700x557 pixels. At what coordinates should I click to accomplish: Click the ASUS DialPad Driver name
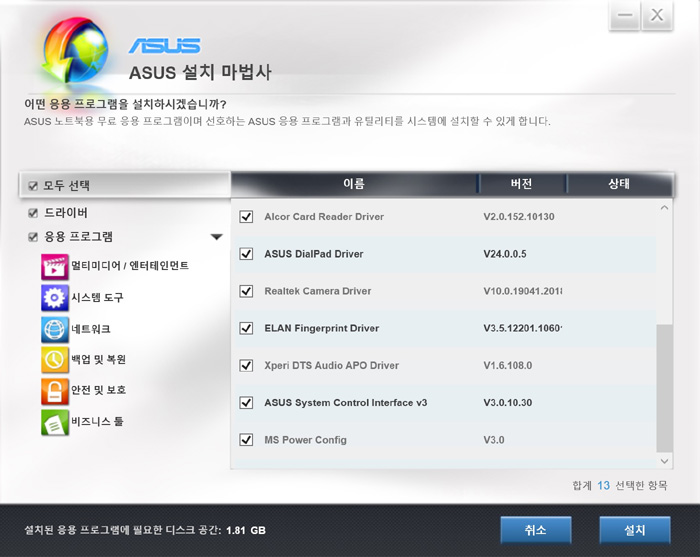[314, 254]
